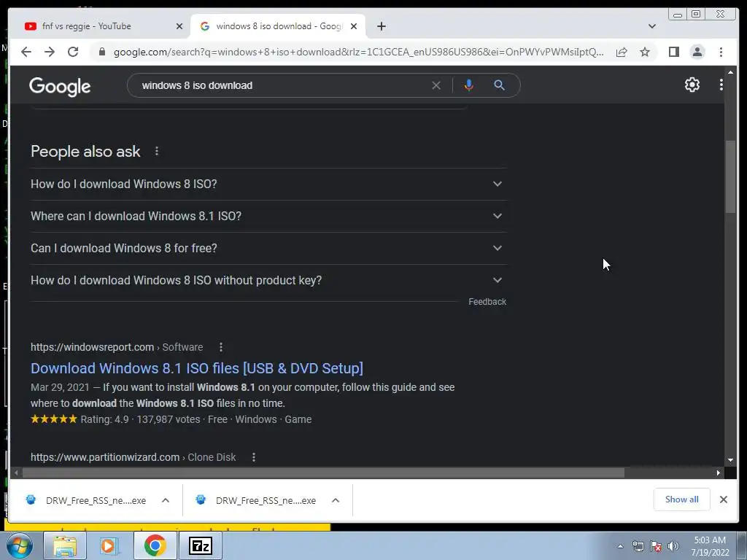Click the taskbar clock 5:03 AM
The image size is (747, 560).
pyautogui.click(x=710, y=540)
